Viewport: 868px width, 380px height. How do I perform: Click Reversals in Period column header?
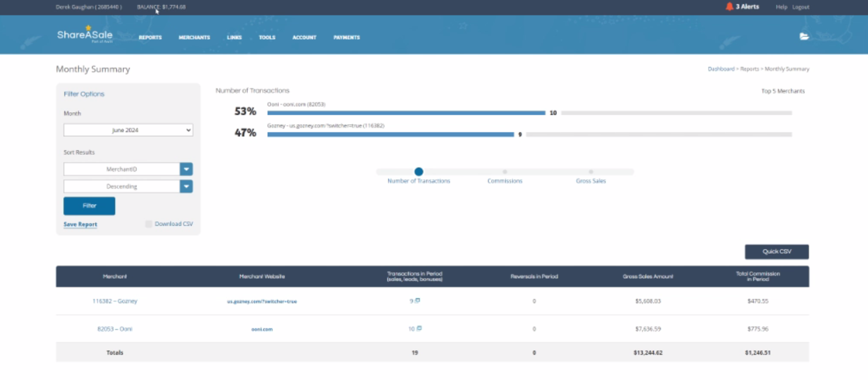(534, 276)
